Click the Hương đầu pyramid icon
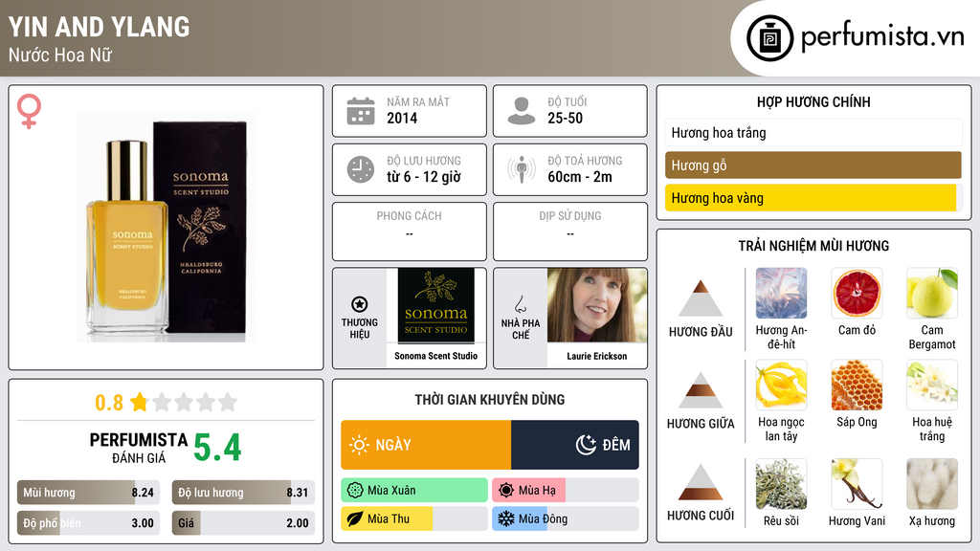This screenshot has height=551, width=980. click(701, 298)
